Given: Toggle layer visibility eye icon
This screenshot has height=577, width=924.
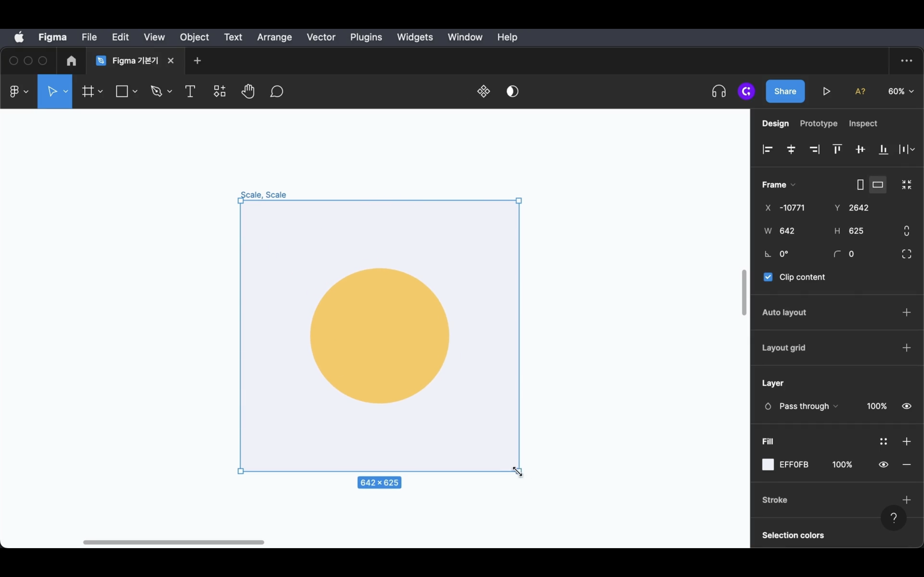Looking at the screenshot, I should (906, 406).
